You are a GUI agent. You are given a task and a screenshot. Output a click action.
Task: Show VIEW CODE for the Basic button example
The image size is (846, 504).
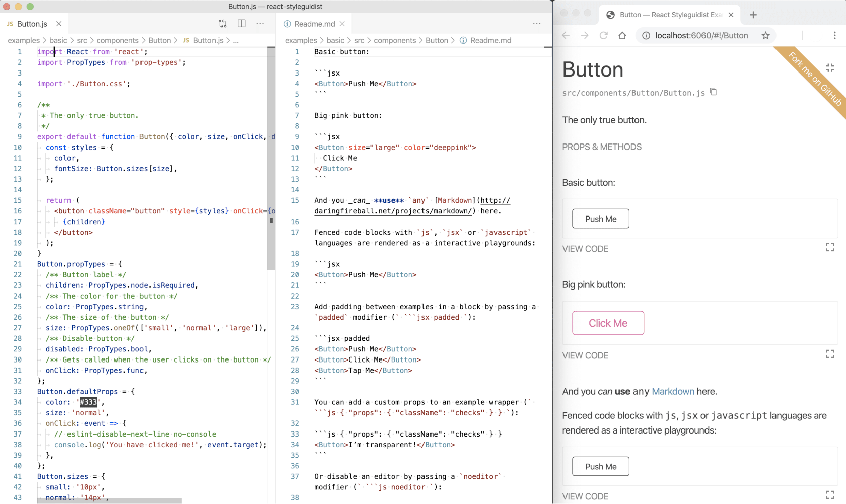585,249
